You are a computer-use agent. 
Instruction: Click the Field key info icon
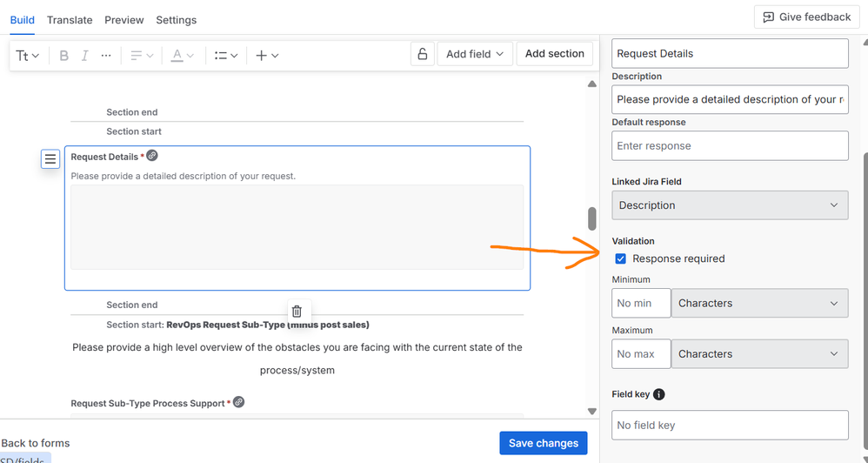click(658, 394)
